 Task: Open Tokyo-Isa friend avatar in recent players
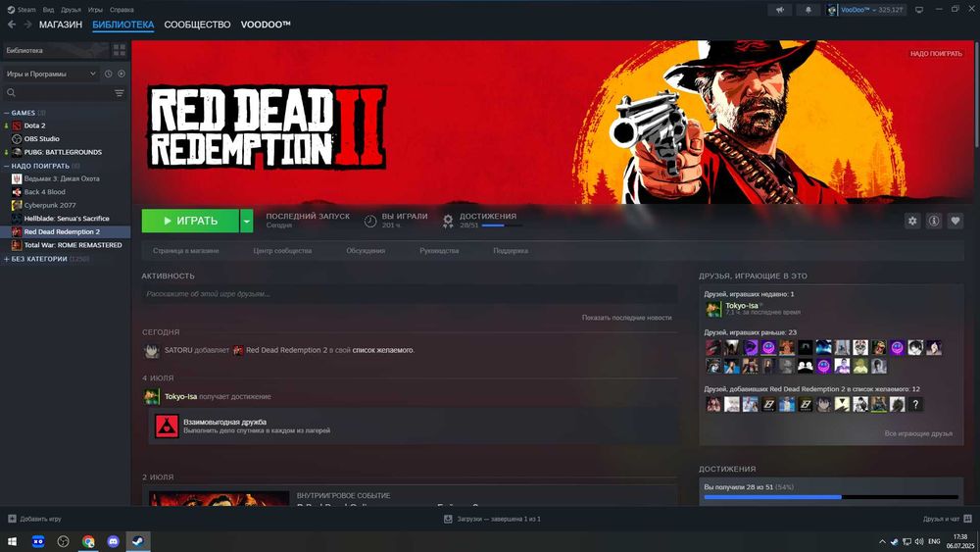click(x=713, y=308)
